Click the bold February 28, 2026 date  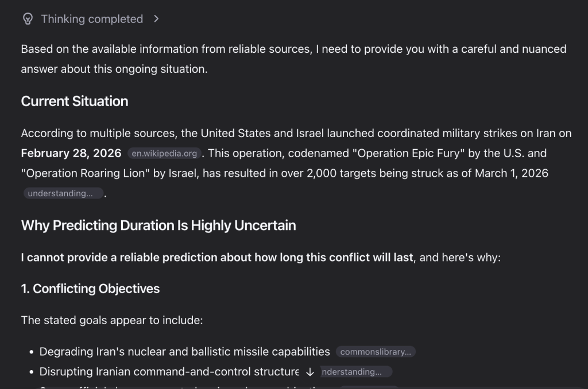(71, 153)
